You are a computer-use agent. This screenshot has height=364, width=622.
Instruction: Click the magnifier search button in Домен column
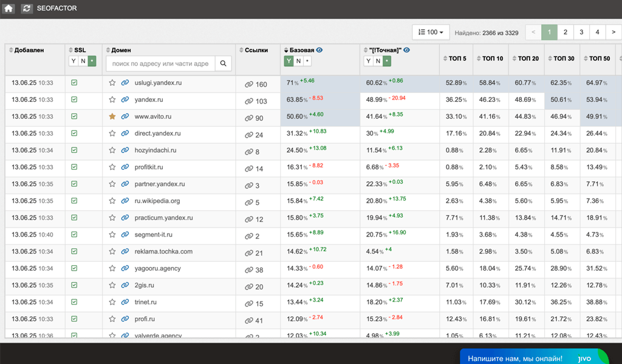coord(223,64)
